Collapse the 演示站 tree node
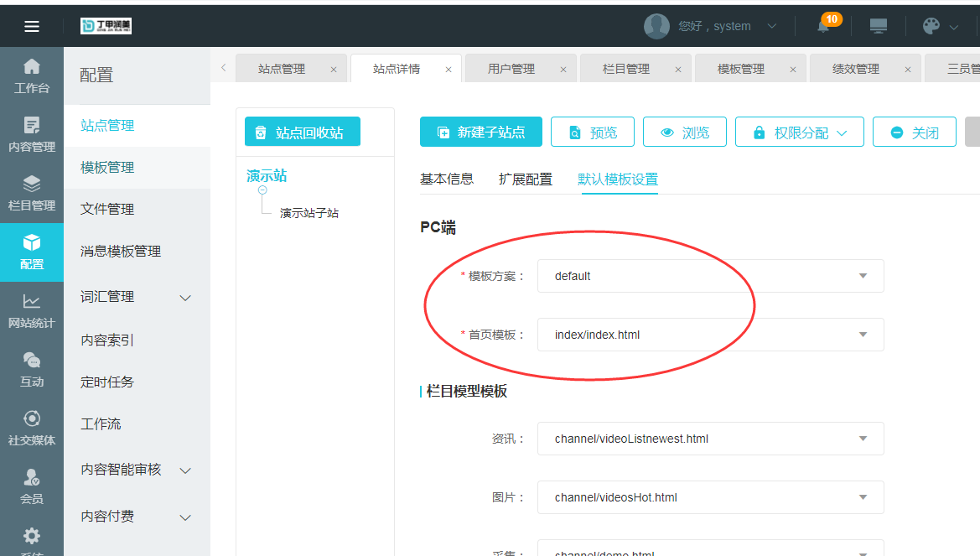 [262, 190]
